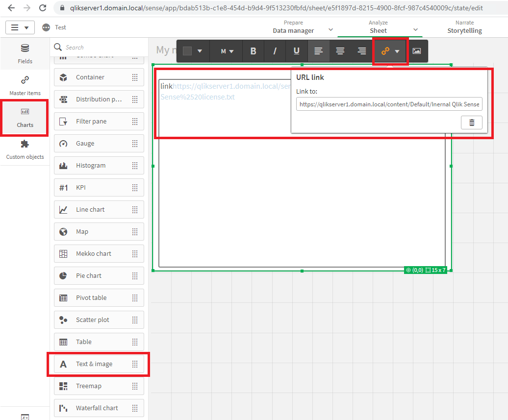Click the Pie chart icon
This screenshot has height=420, width=508.
[x=63, y=275]
